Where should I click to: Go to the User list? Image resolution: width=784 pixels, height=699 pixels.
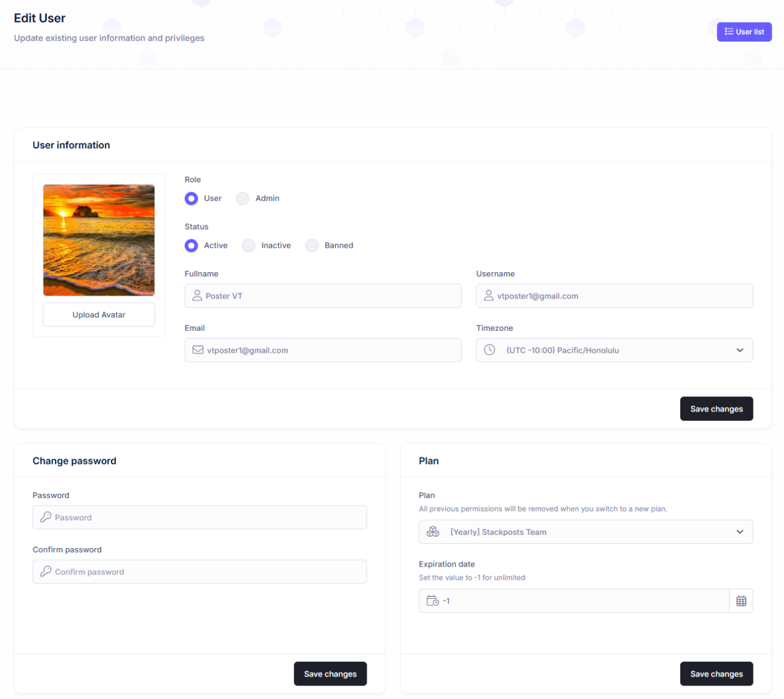(x=744, y=32)
